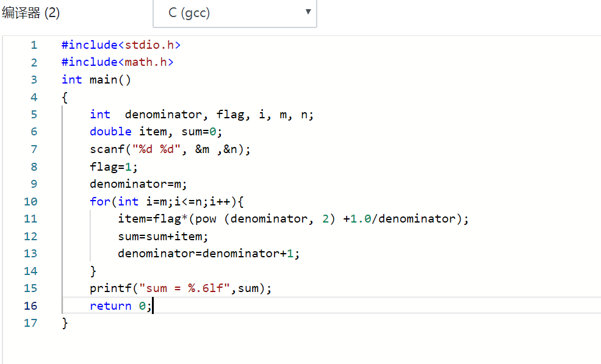Click the #include<math.h> line
601x364 pixels.
[117, 62]
